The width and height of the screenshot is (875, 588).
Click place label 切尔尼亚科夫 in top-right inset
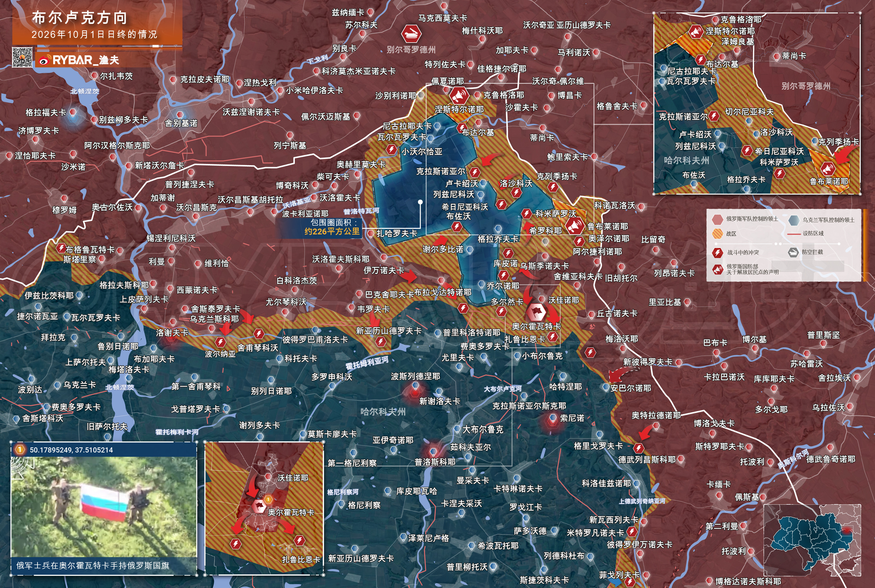[x=749, y=112]
